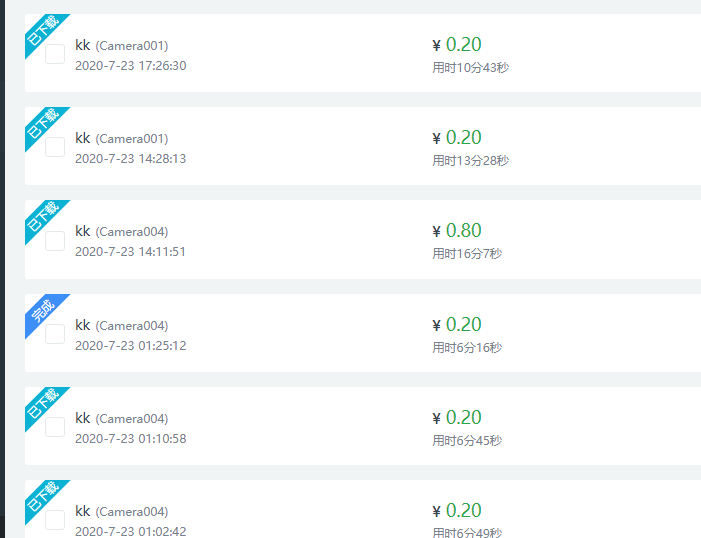
Task: Select the ¥ 0.80 price amount
Action: click(x=457, y=231)
